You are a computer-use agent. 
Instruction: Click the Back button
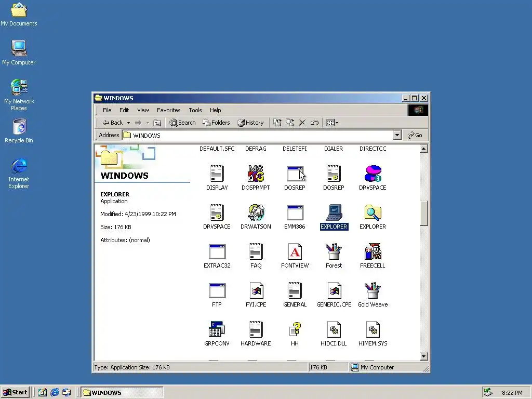[113, 123]
